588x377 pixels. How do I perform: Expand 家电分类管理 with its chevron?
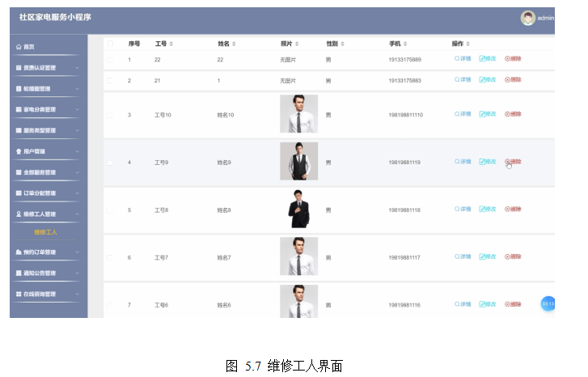(78, 109)
